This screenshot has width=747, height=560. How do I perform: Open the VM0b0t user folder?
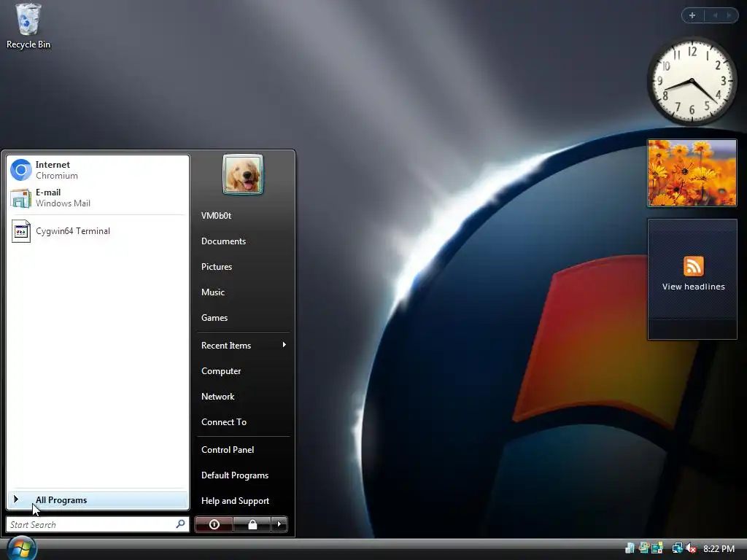216,216
